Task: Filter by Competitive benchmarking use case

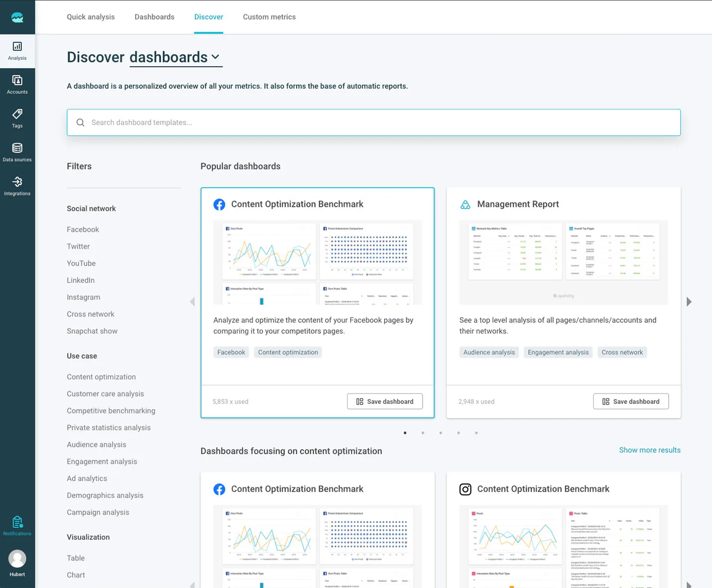Action: (111, 411)
